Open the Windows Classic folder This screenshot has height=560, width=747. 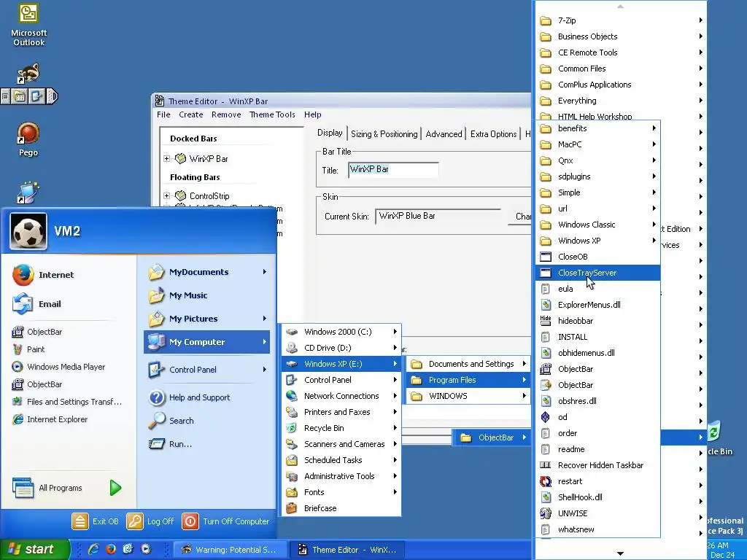click(x=598, y=225)
